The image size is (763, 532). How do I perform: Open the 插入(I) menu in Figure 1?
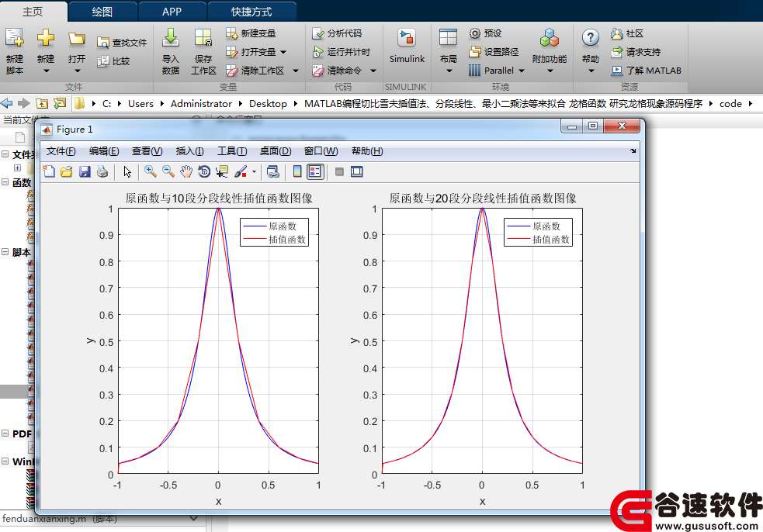point(189,151)
